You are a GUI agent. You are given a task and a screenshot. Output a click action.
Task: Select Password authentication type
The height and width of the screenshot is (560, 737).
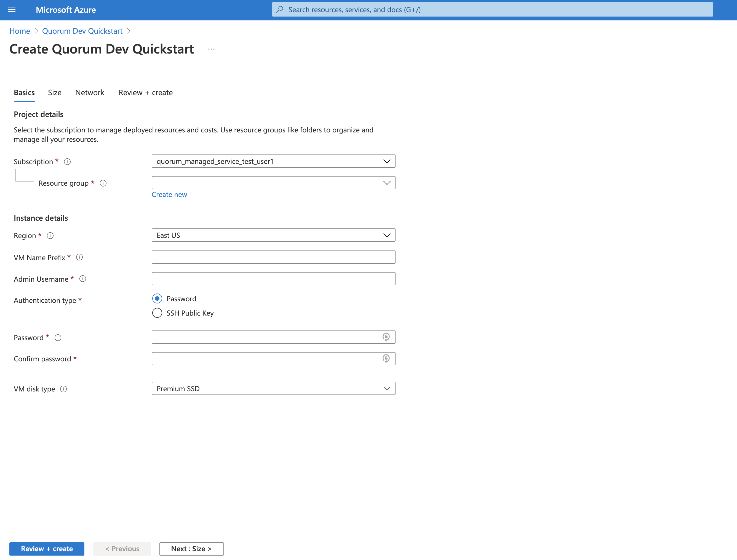coord(157,298)
